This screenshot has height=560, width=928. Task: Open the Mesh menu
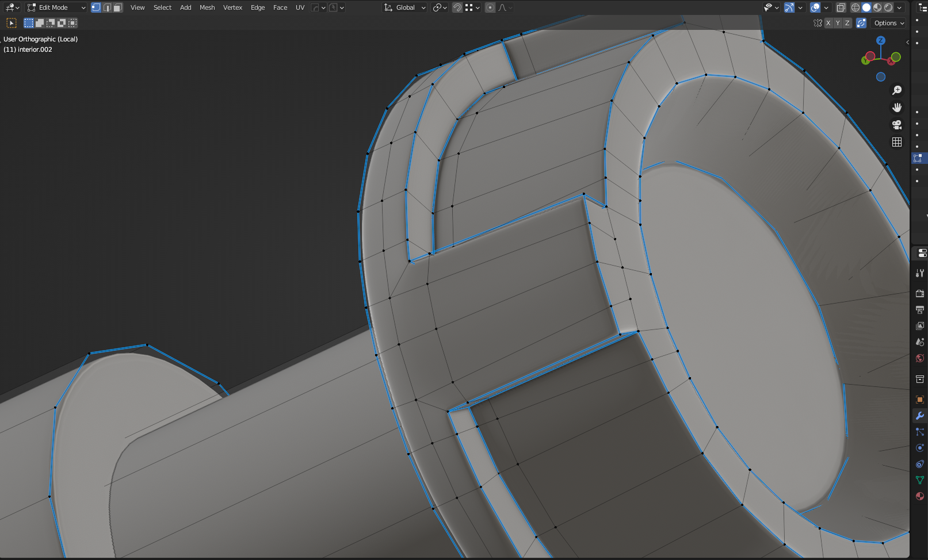[207, 7]
